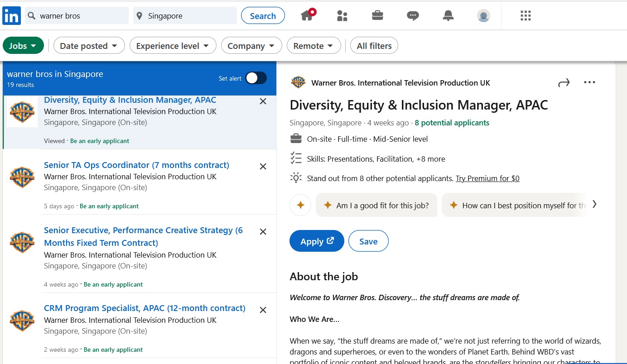Click the location pin icon beside Singapore
The height and width of the screenshot is (364, 627).
pyautogui.click(x=140, y=16)
